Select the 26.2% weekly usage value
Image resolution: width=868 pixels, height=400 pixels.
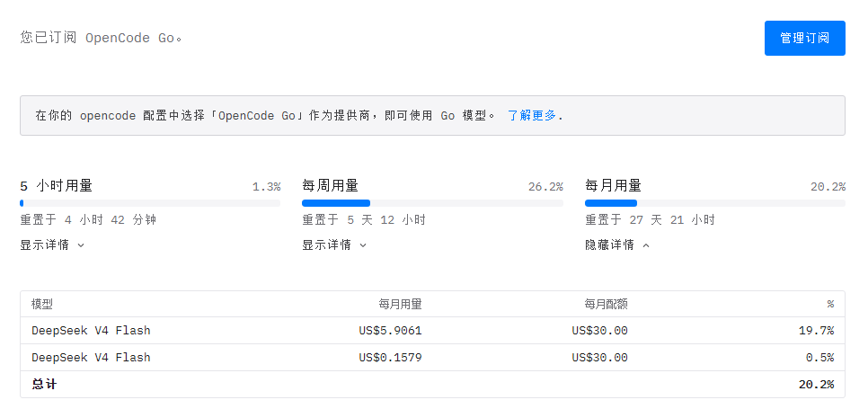point(545,187)
